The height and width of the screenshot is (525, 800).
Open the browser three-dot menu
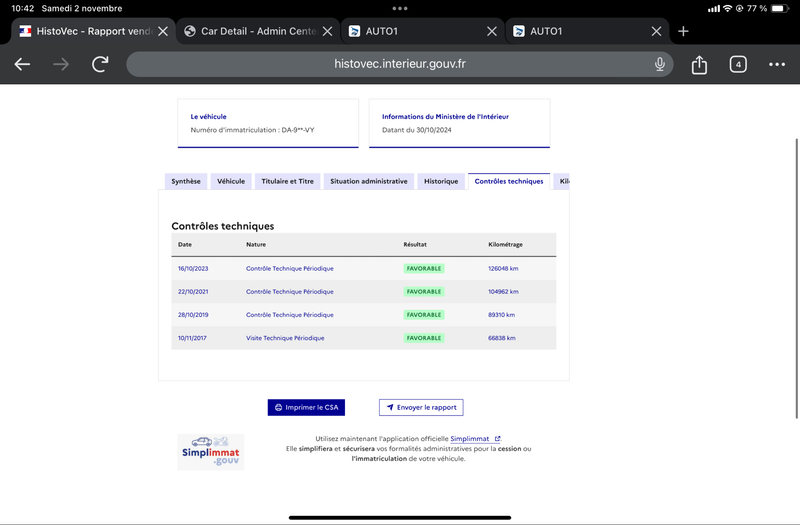777,64
